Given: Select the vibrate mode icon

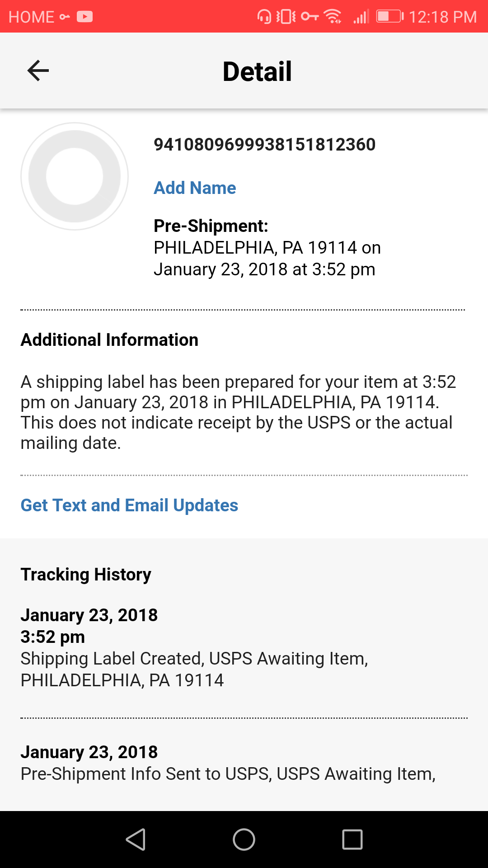Looking at the screenshot, I should pyautogui.click(x=285, y=16).
